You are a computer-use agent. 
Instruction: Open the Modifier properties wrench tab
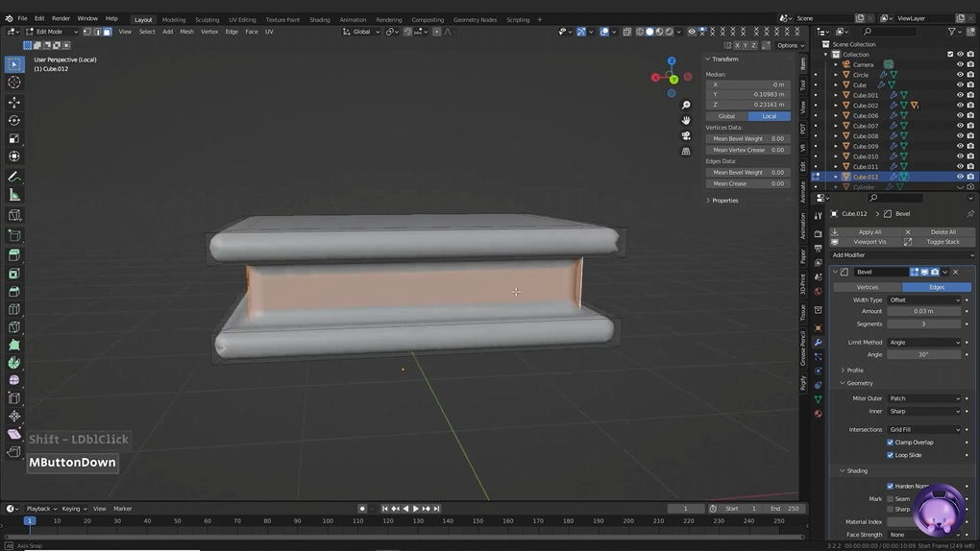819,343
